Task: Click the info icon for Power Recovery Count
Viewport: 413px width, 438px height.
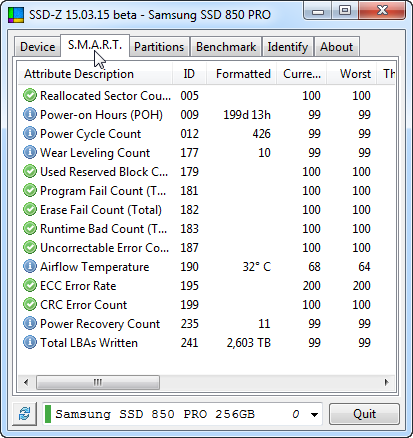Action: pos(30,324)
